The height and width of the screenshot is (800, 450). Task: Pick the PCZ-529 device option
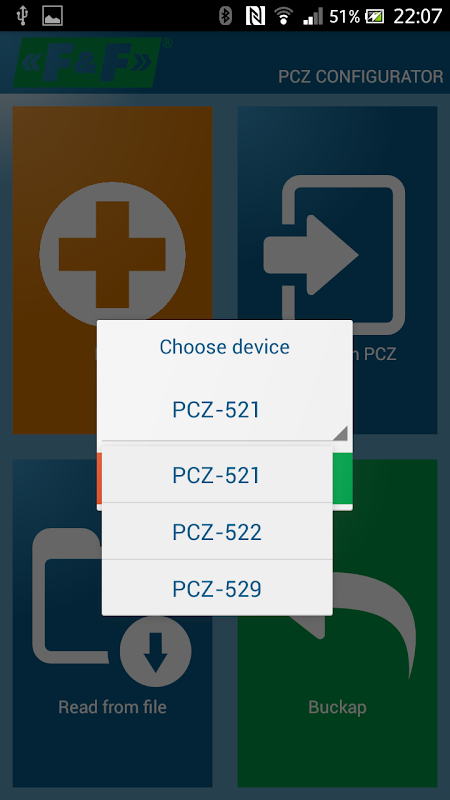point(217,588)
